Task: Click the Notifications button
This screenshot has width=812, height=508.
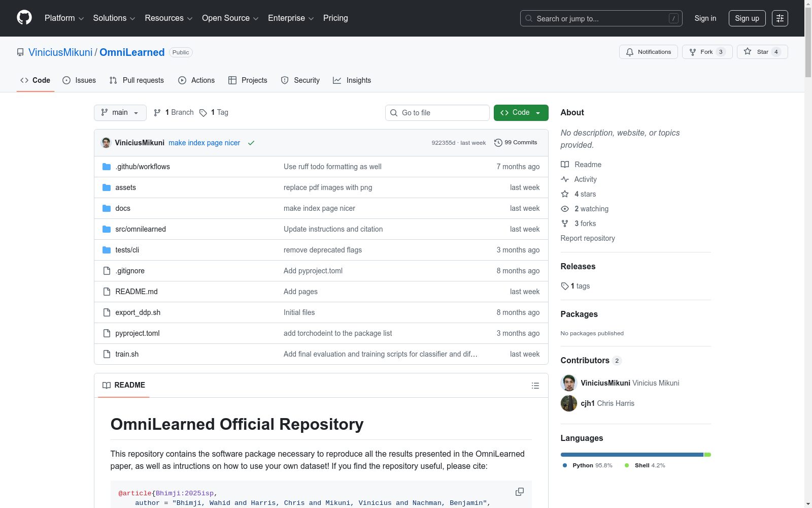Action: tap(649, 52)
